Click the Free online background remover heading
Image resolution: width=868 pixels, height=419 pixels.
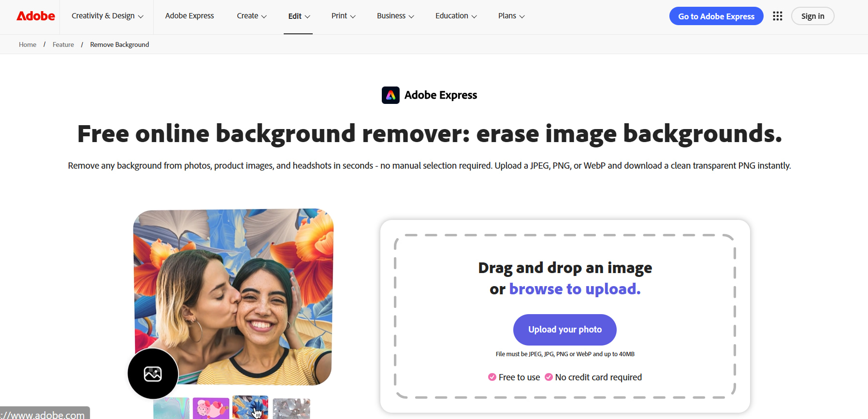[429, 134]
